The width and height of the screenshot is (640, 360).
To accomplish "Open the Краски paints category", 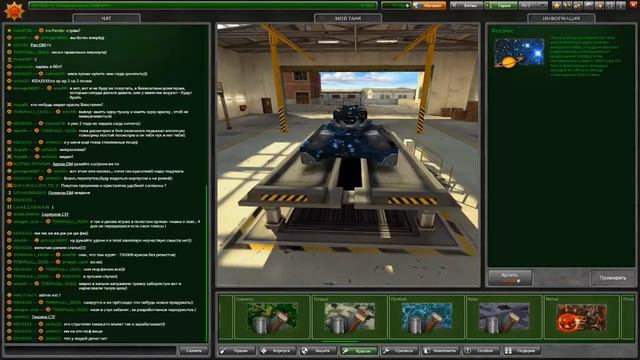I will click(x=360, y=351).
